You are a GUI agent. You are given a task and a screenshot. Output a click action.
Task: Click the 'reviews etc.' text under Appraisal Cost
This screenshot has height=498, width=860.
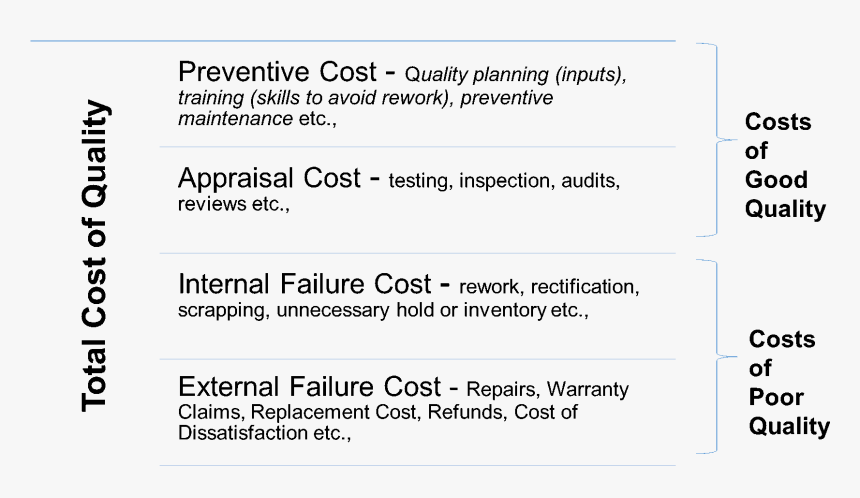pos(233,204)
